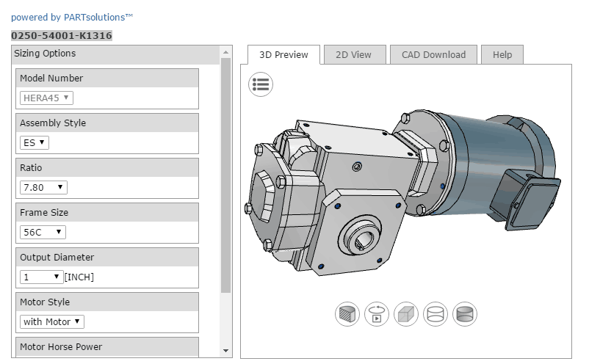589x364 pixels.
Task: Open the Output Diameter dropdown
Action: (x=41, y=277)
